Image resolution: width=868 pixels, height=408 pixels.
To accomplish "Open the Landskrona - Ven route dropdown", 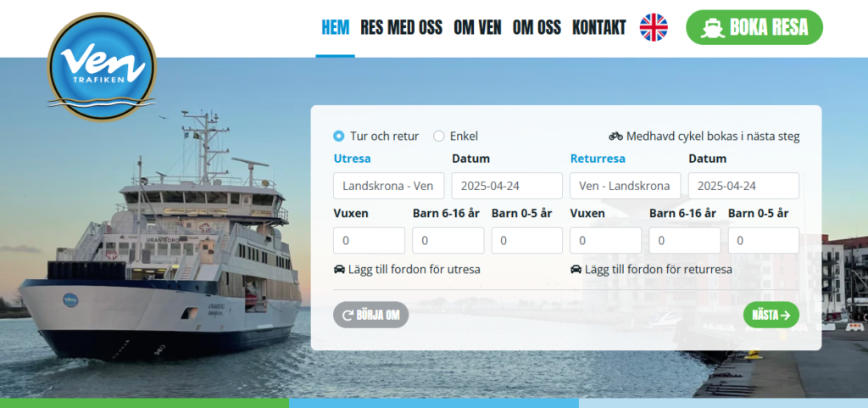I will click(388, 186).
